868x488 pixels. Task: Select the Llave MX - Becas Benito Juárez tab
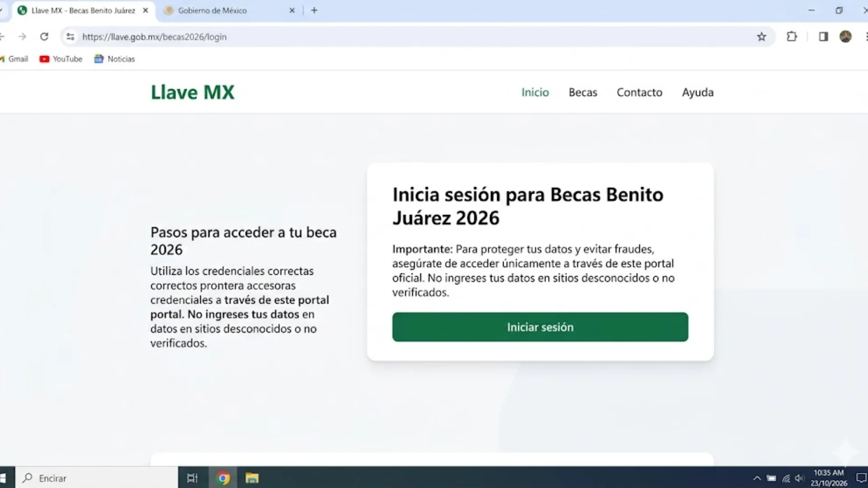point(83,10)
